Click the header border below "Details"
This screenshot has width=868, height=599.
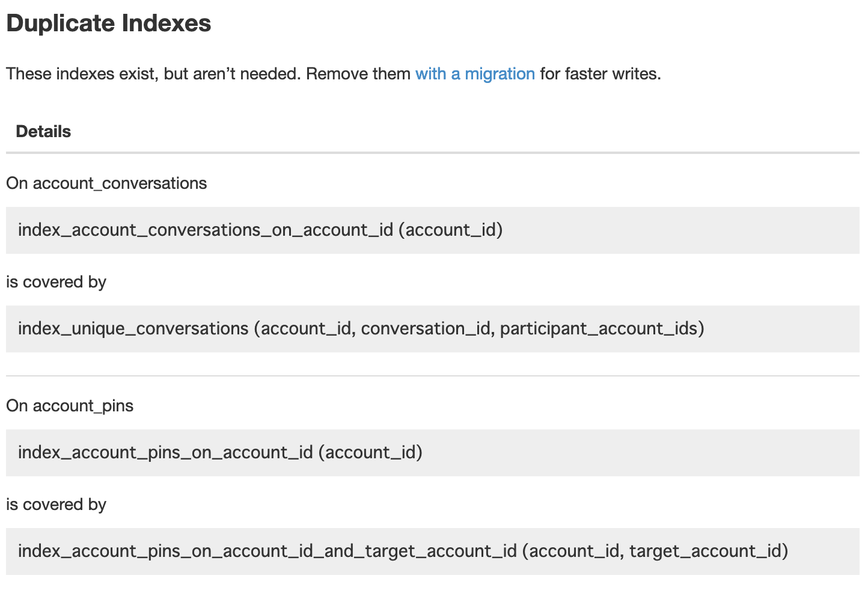433,153
